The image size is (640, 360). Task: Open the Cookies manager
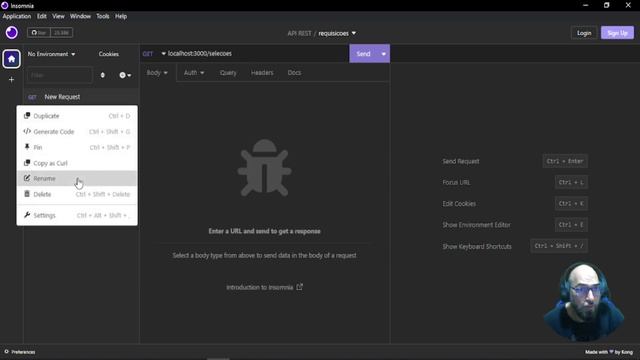pyautogui.click(x=109, y=54)
